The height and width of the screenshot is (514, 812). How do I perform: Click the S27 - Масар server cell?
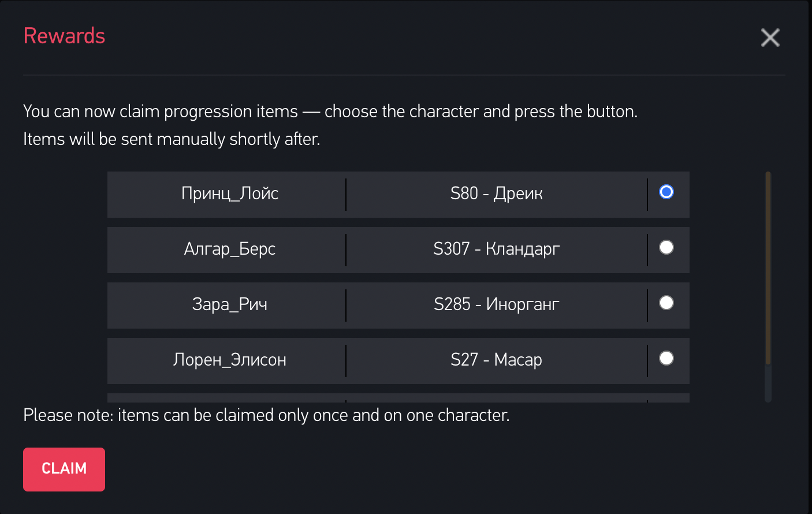tap(496, 360)
